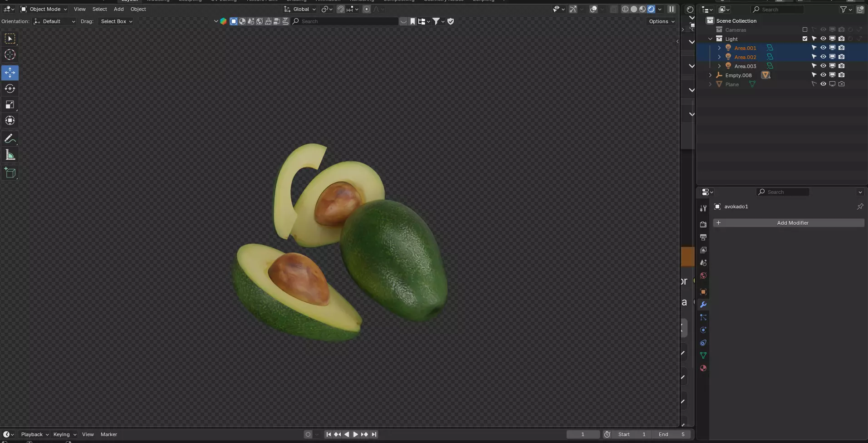This screenshot has width=868, height=443.
Task: Click the pin icon next to avokado1
Action: coord(860,207)
